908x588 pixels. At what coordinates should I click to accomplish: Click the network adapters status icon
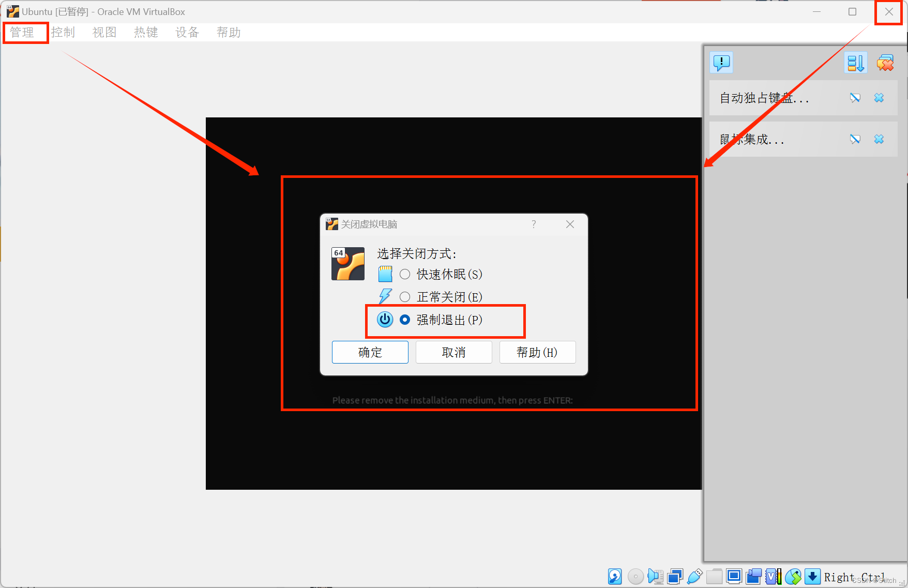(x=675, y=576)
